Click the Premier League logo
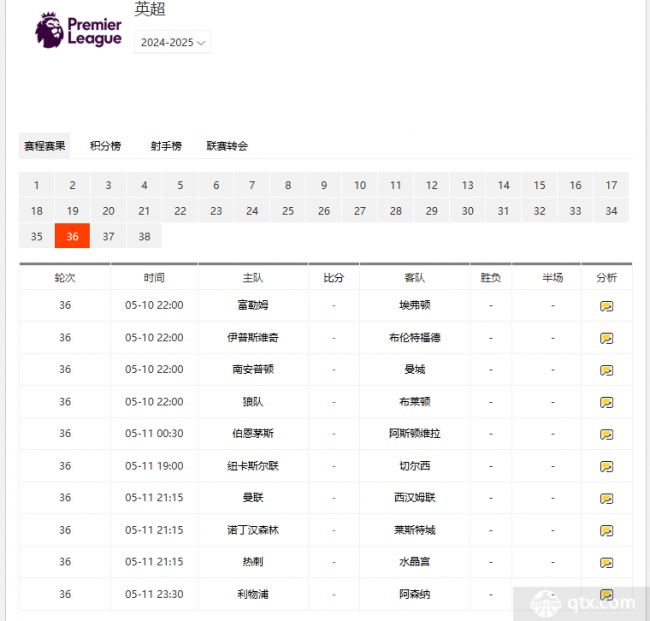The image size is (650, 621). (78, 30)
